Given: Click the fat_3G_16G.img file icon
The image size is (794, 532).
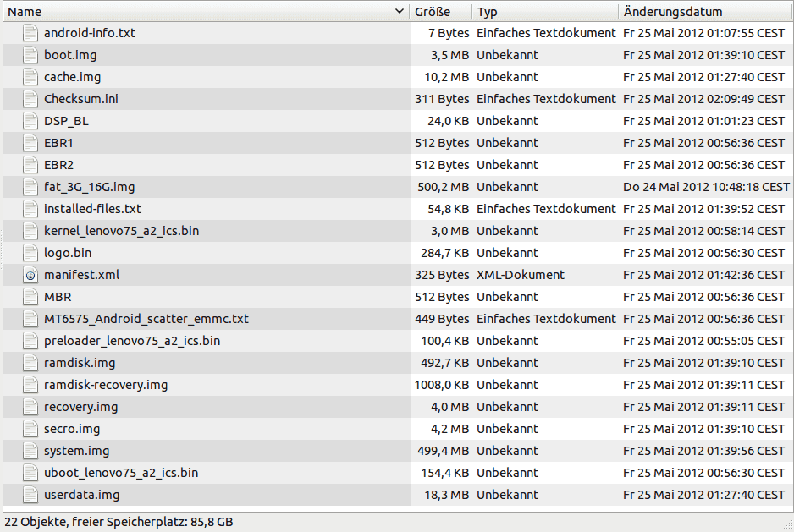Looking at the screenshot, I should 30,187.
